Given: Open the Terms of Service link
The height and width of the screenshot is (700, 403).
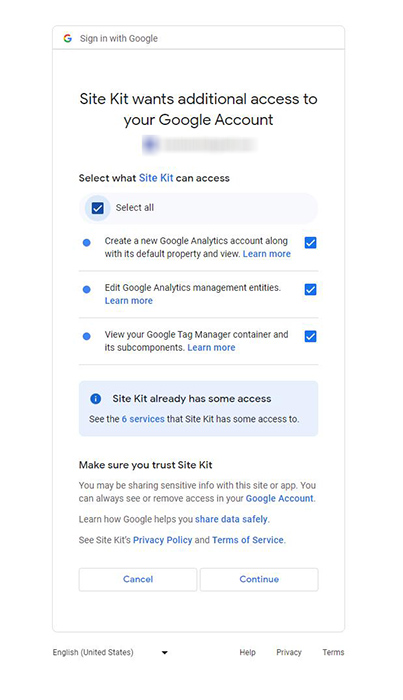Looking at the screenshot, I should point(248,540).
